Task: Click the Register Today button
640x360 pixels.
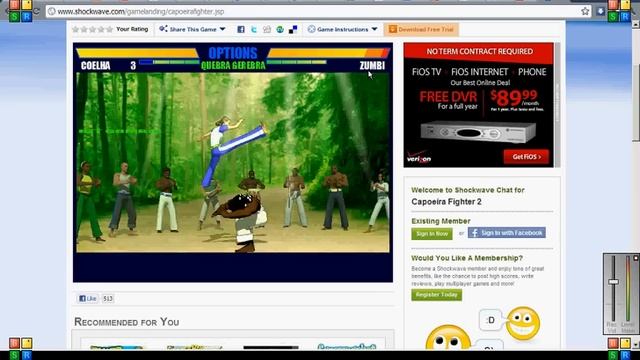Action: click(436, 295)
